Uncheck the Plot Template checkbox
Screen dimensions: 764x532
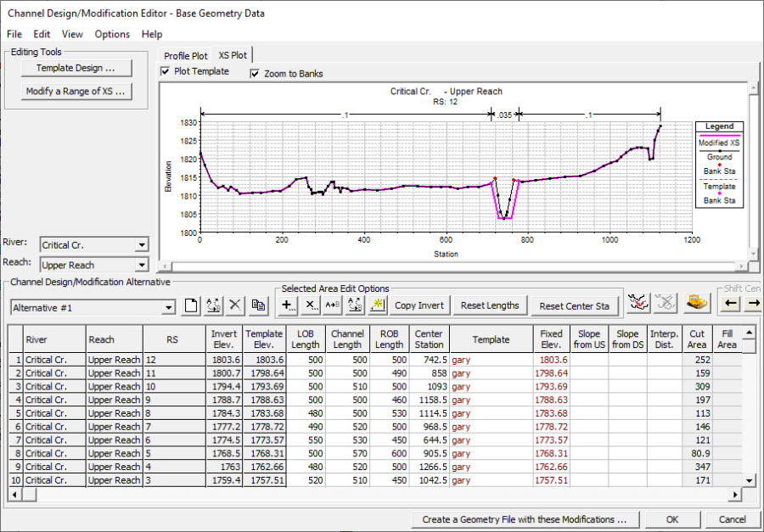tap(166, 72)
